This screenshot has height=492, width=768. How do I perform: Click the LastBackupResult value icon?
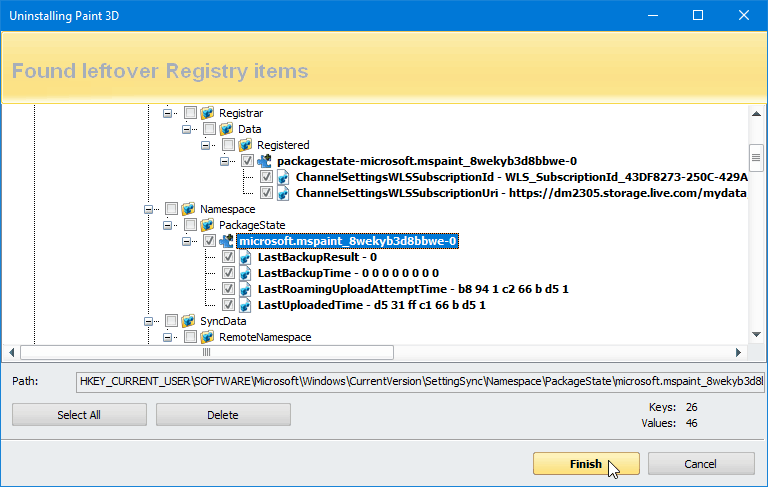point(245,257)
